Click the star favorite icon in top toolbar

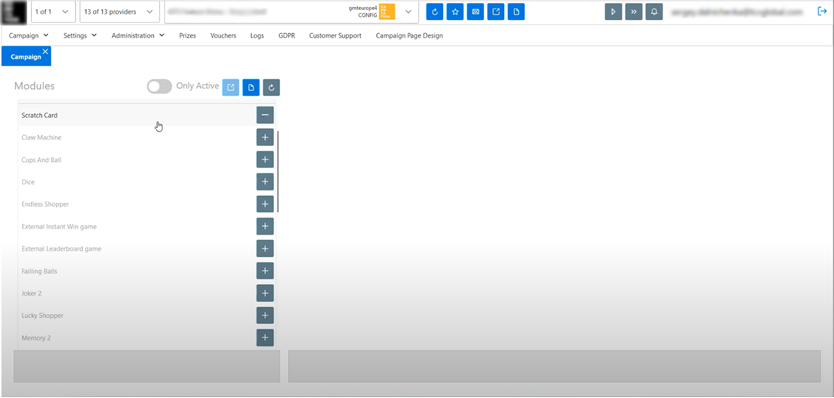(455, 12)
